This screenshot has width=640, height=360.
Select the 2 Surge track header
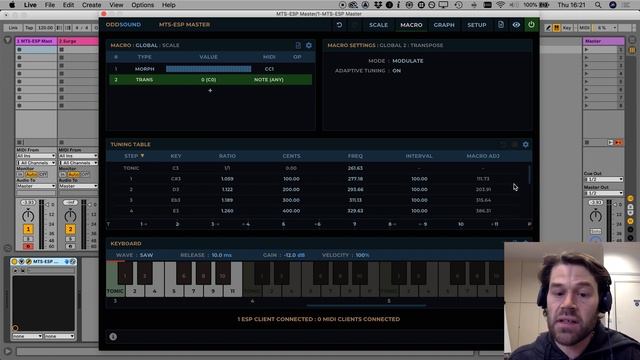tap(78, 41)
